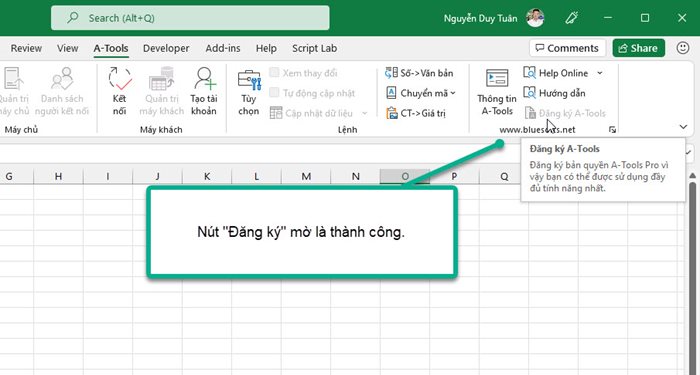Click the user profile picture
This screenshot has height=375, width=700.
[535, 18]
